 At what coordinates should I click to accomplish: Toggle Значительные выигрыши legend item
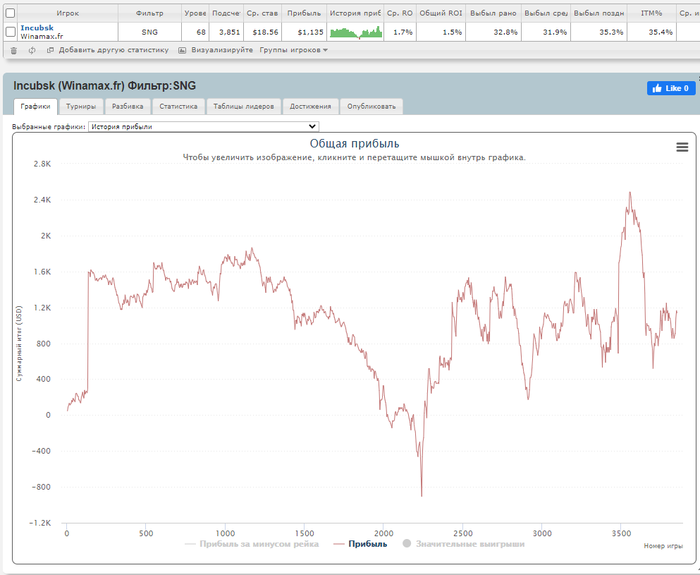pyautogui.click(x=463, y=544)
